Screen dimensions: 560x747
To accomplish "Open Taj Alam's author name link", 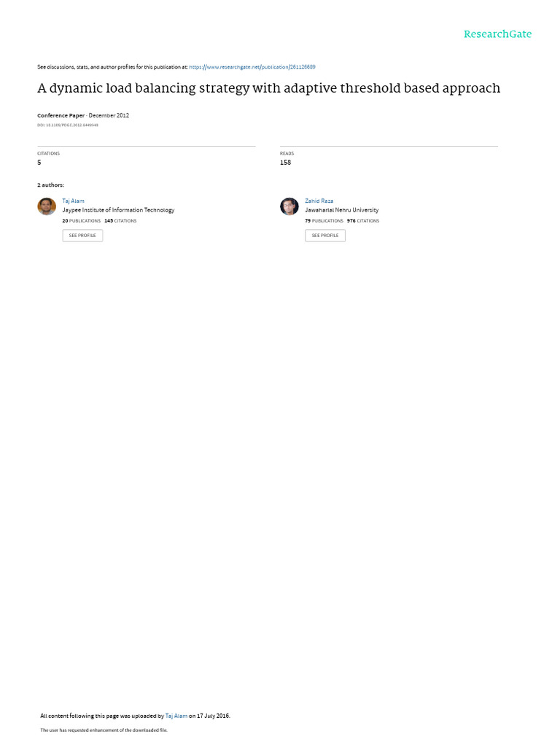I will 74,201.
